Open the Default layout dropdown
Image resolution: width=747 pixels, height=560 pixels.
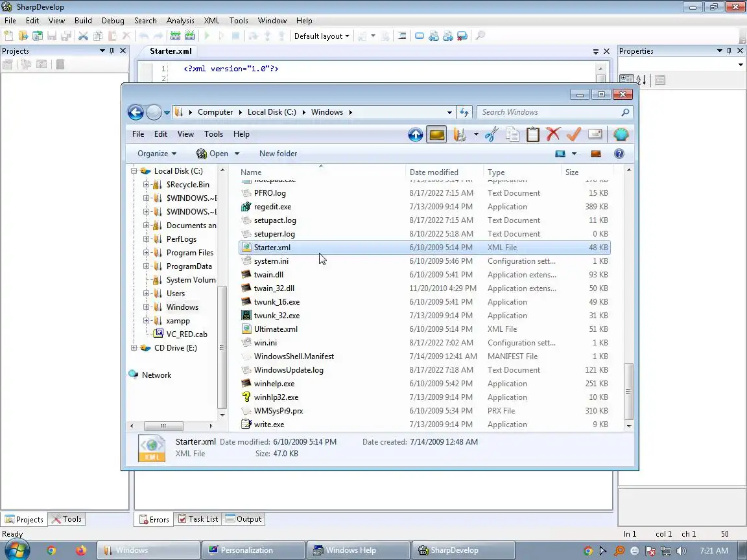click(322, 36)
